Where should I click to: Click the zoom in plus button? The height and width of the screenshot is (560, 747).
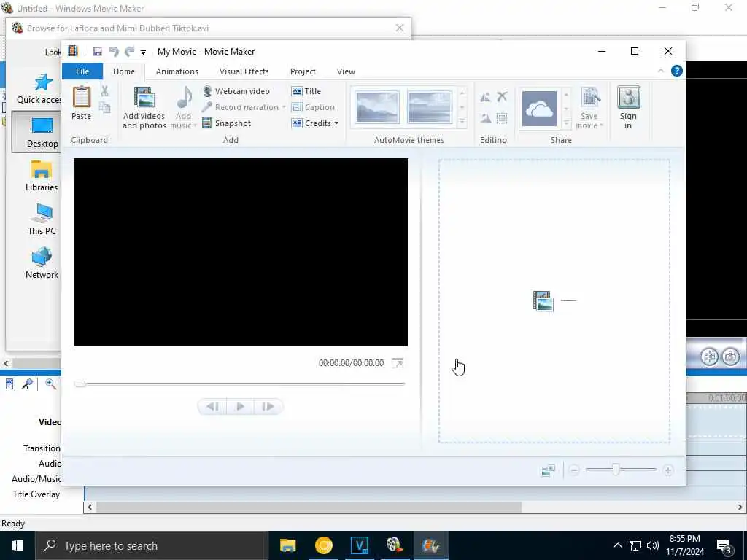click(x=668, y=470)
